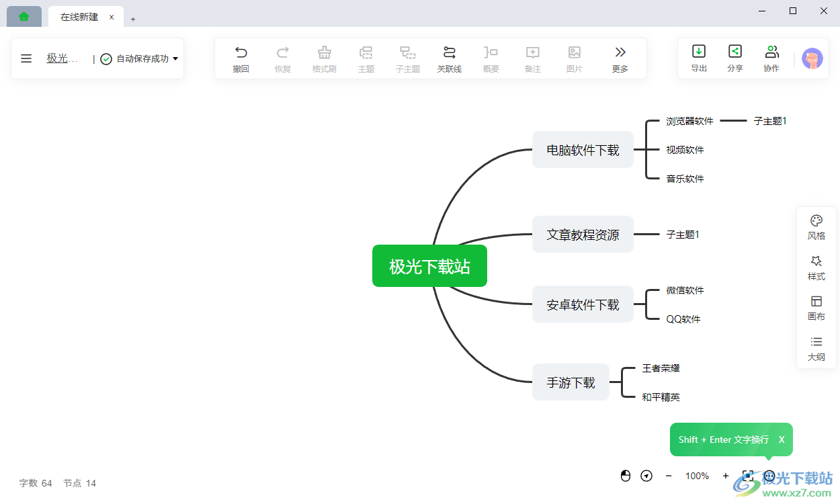840x504 pixels.
Task: Click the 100% zoom level value
Action: click(697, 476)
